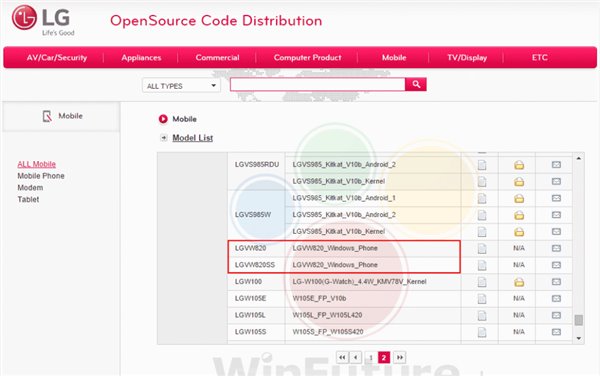Viewport: 600px width, 376px height.
Task: Select the LGW105S model cell
Action: 256,332
